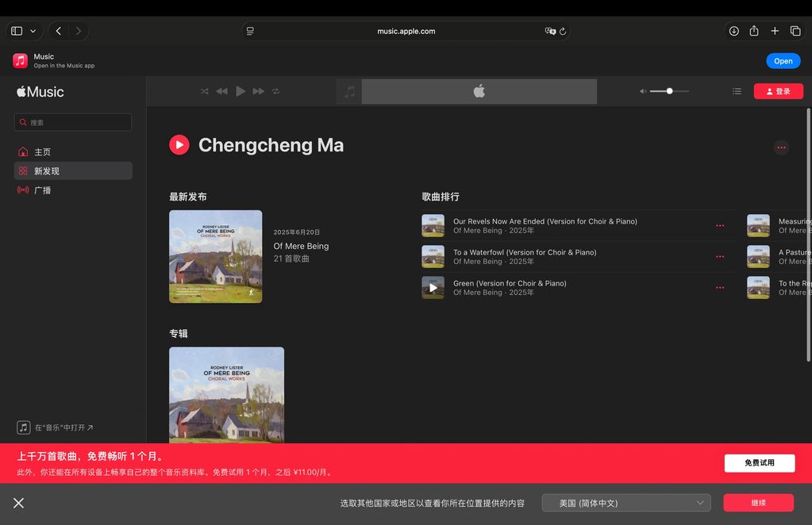This screenshot has height=525, width=812.
Task: Click the 免费试用 button
Action: tap(759, 463)
